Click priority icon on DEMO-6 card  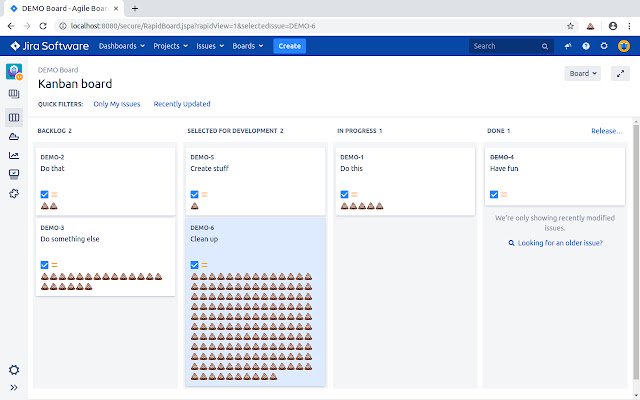tap(204, 265)
